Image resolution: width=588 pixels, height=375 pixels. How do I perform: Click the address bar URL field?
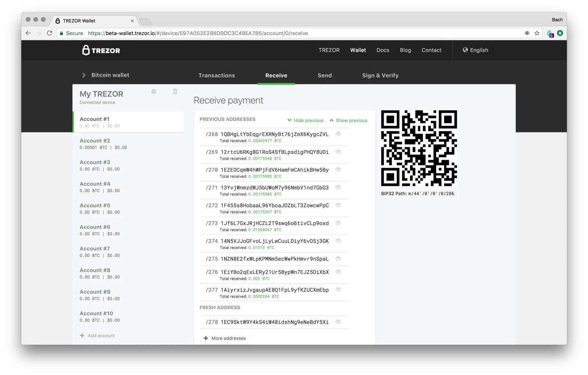click(220, 33)
